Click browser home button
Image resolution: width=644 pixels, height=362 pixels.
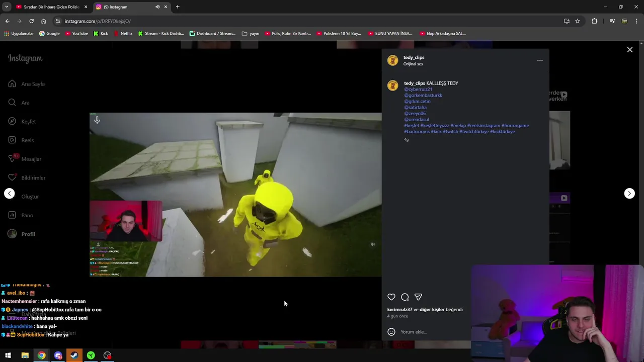point(43,21)
